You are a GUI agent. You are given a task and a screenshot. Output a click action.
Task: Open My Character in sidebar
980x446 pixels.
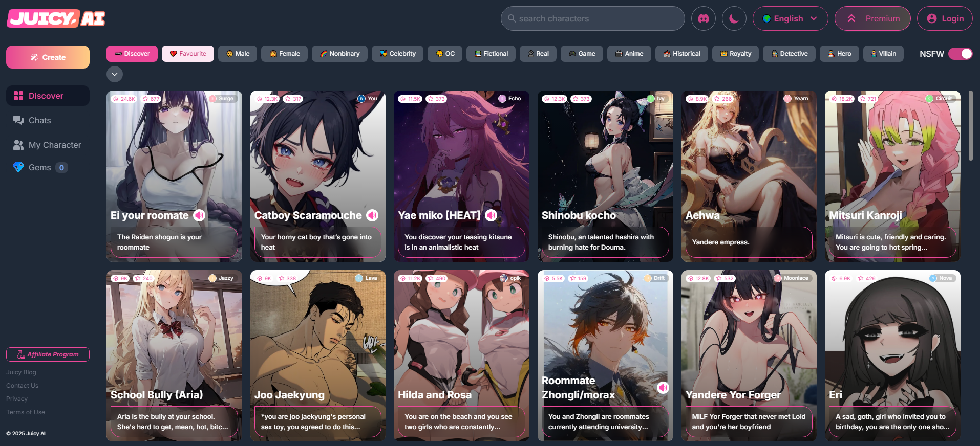coord(48,145)
